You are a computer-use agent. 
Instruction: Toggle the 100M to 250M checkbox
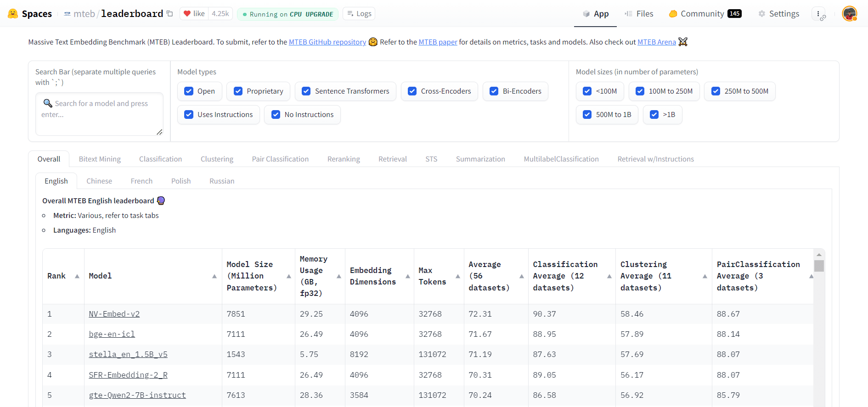[x=640, y=91]
